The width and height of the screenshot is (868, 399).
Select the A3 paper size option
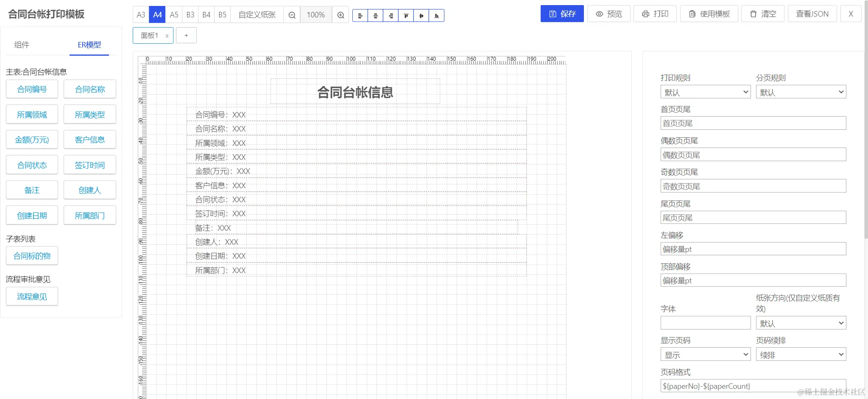tap(141, 14)
